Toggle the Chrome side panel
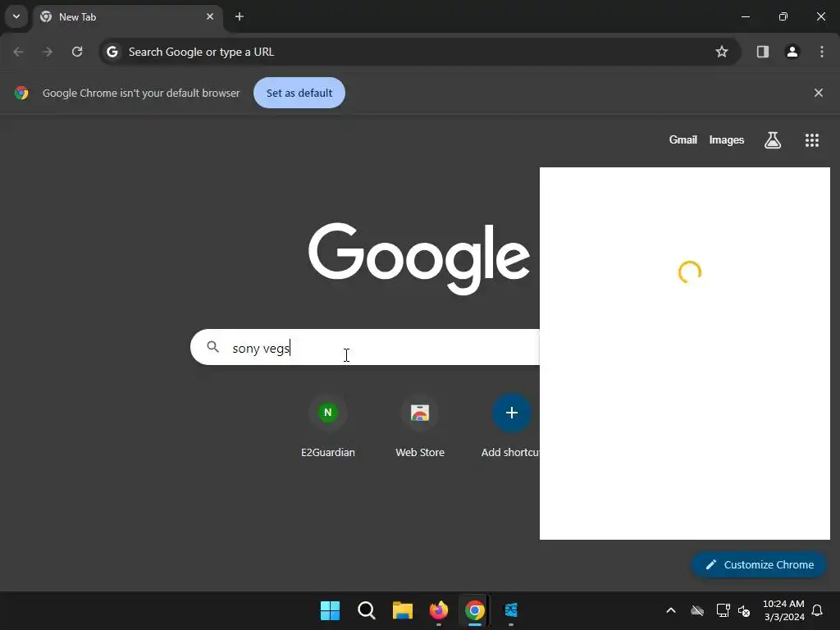840x630 pixels. point(763,52)
